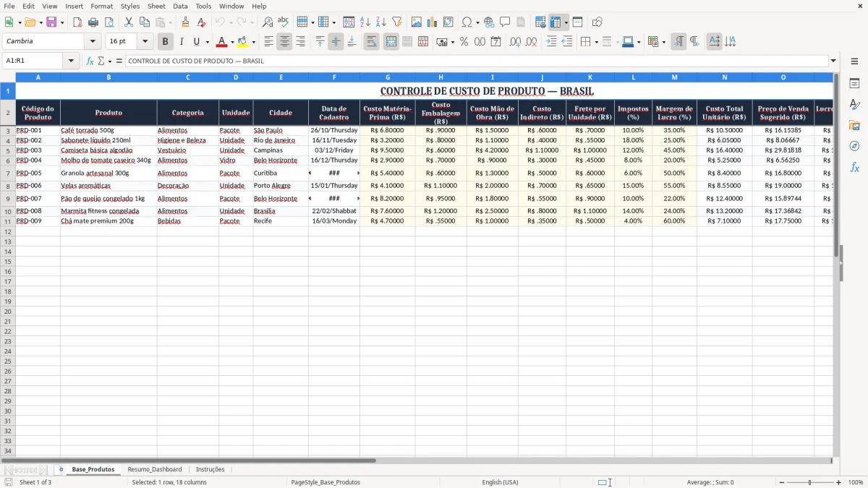Viewport: 868px width, 488px height.
Task: Toggle Bold formatting
Action: click(166, 42)
